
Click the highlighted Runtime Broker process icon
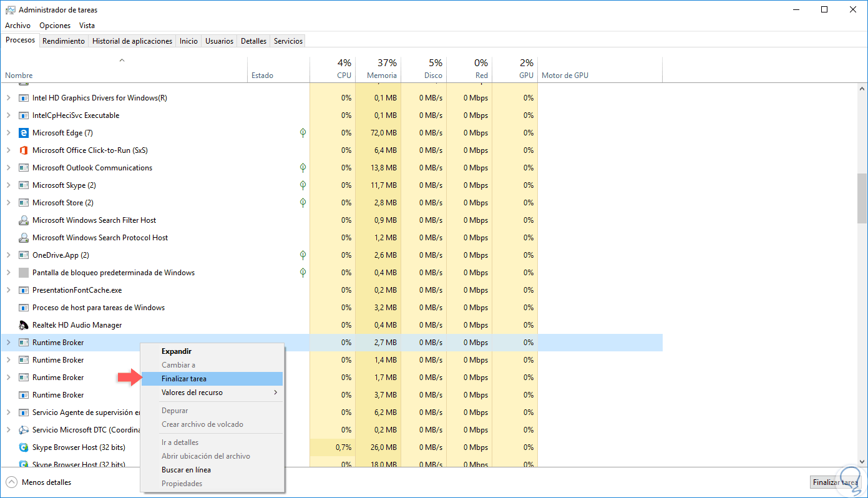tap(24, 343)
